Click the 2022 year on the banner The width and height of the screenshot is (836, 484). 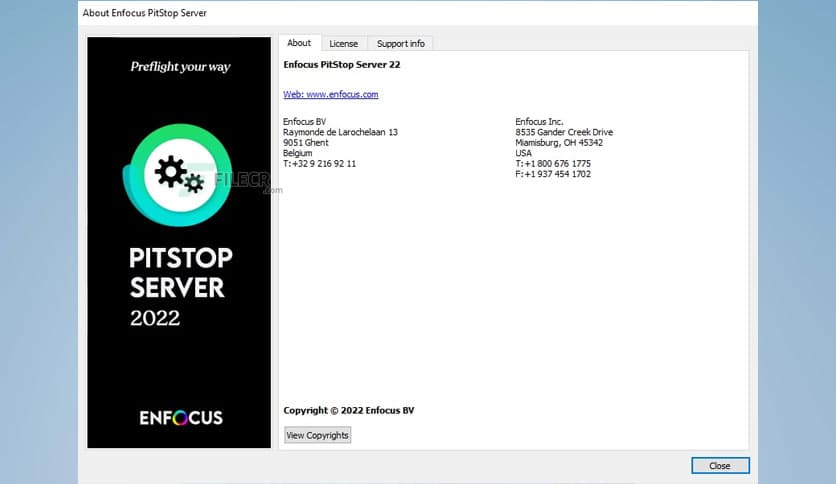point(155,318)
